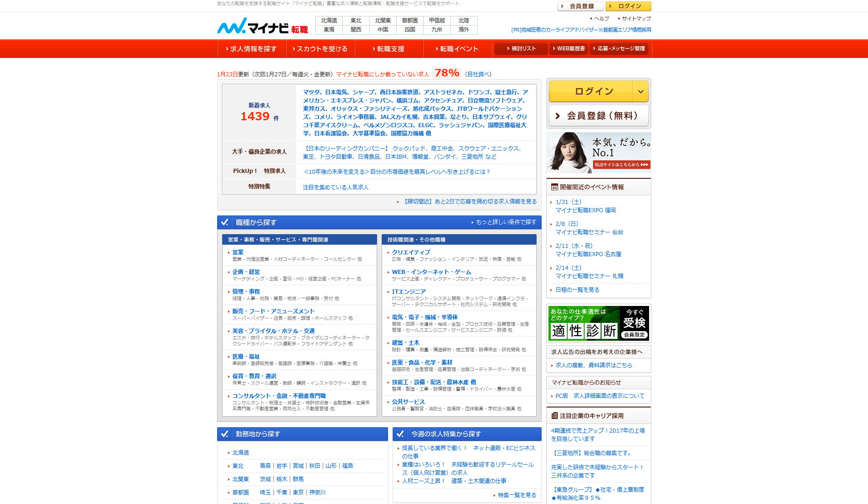This screenshot has width=868, height=504.
Task: Open the 営業 job category
Action: click(x=238, y=252)
